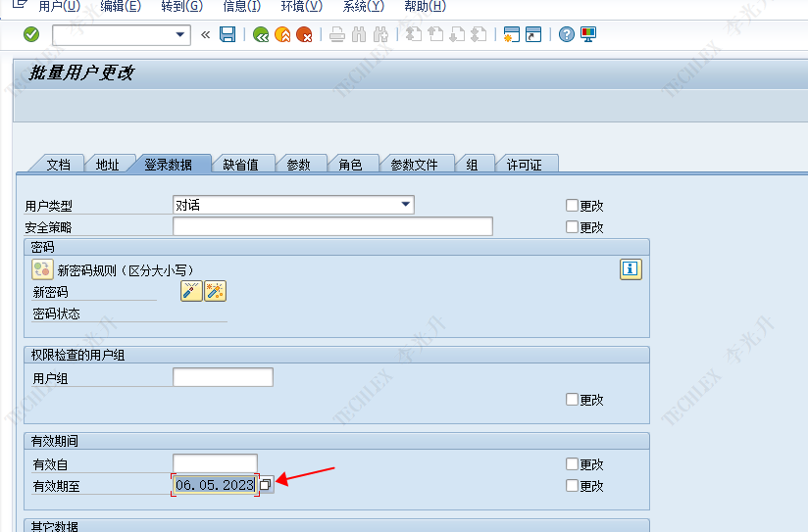Check the 更改 box for 安全策略
Image resolution: width=808 pixels, height=532 pixels.
(572, 227)
